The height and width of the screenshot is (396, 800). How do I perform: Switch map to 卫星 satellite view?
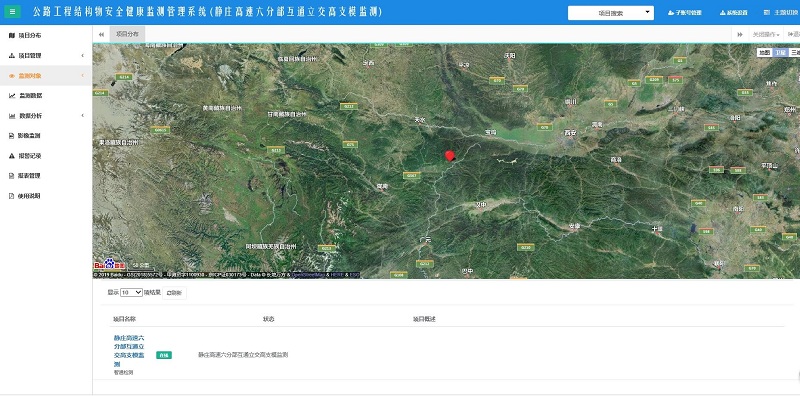click(781, 53)
